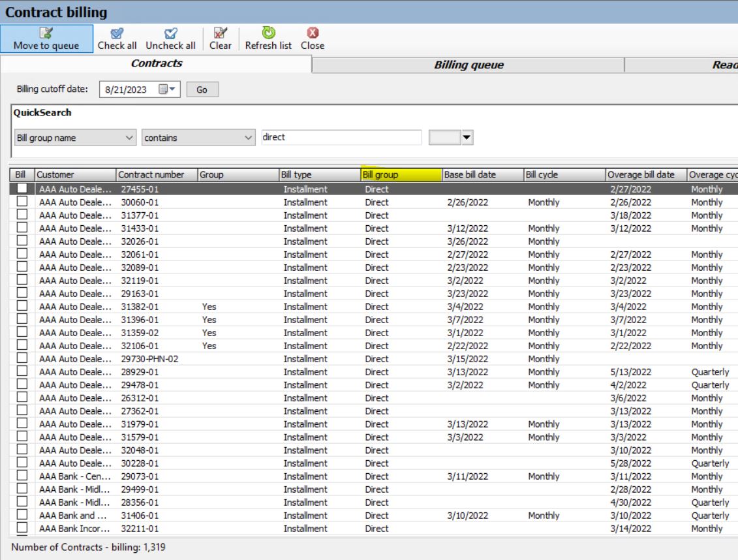Click the Refresh list icon
The width and height of the screenshot is (738, 560).
point(268,33)
